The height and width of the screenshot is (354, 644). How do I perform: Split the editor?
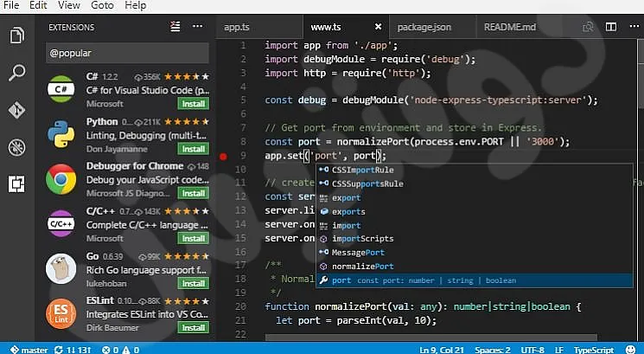tap(611, 27)
